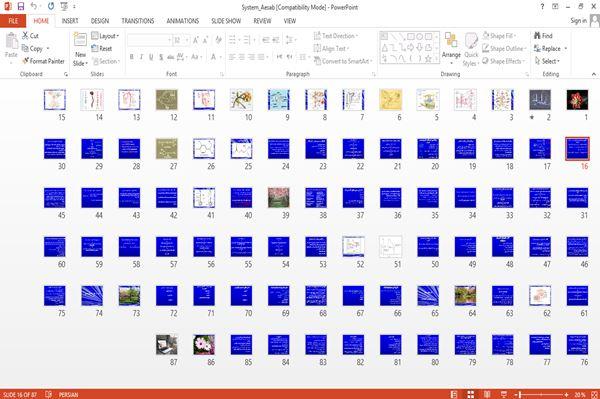Viewport: 600px width, 399px height.
Task: Click the 20% zoom level button
Action: tap(579, 394)
